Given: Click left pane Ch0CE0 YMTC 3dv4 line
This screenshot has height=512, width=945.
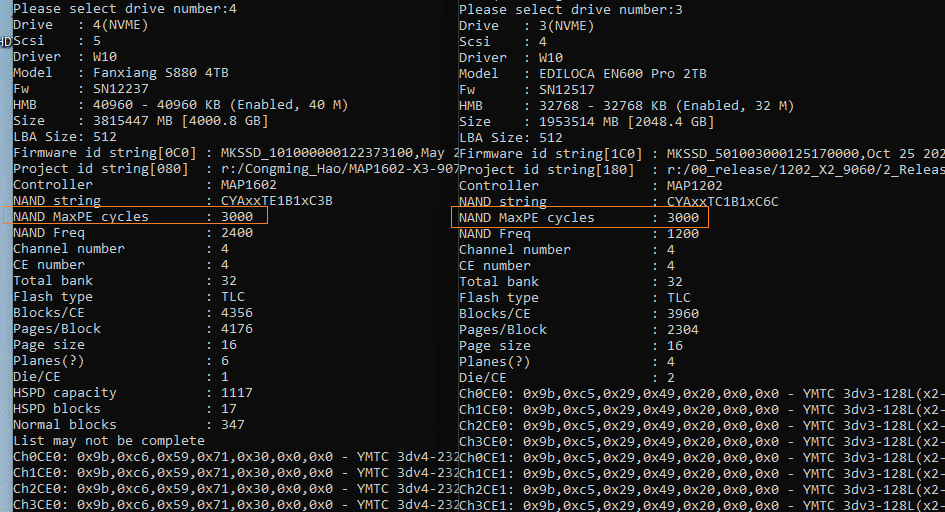Looking at the screenshot, I should click(236, 457).
